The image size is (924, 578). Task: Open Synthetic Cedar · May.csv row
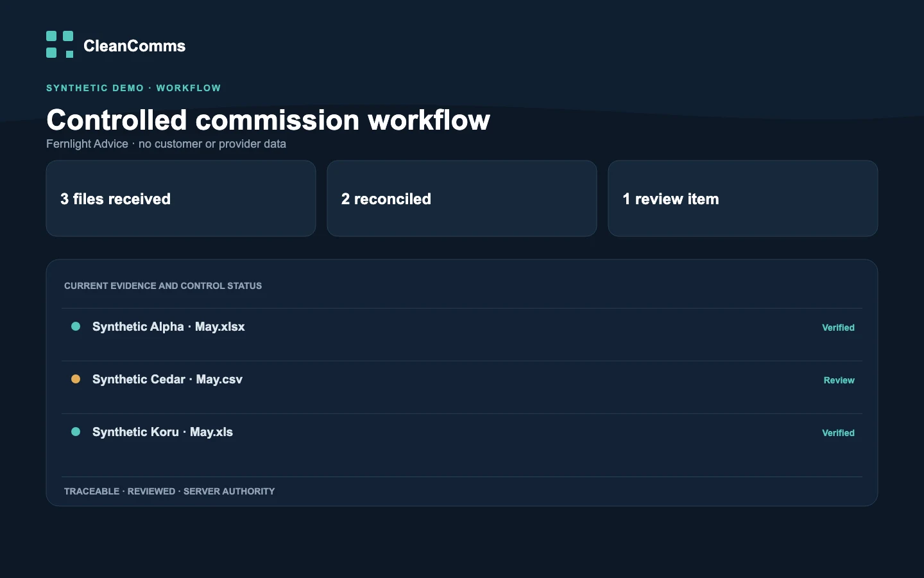(x=462, y=387)
